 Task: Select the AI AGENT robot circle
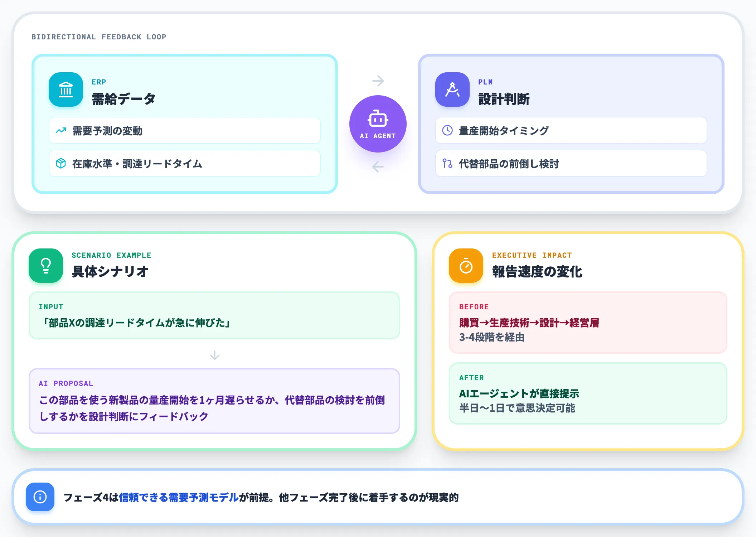pyautogui.click(x=378, y=124)
